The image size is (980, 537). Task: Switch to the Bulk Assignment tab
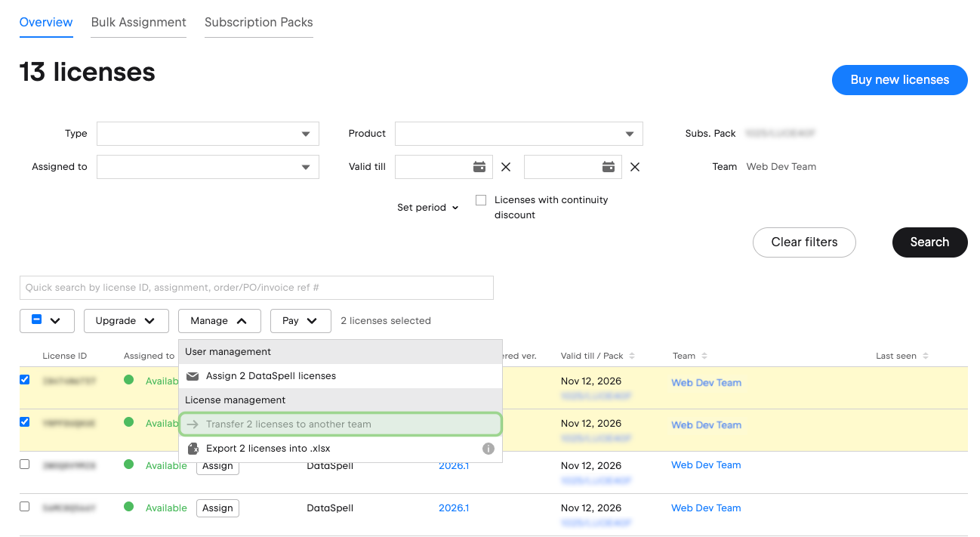(139, 22)
